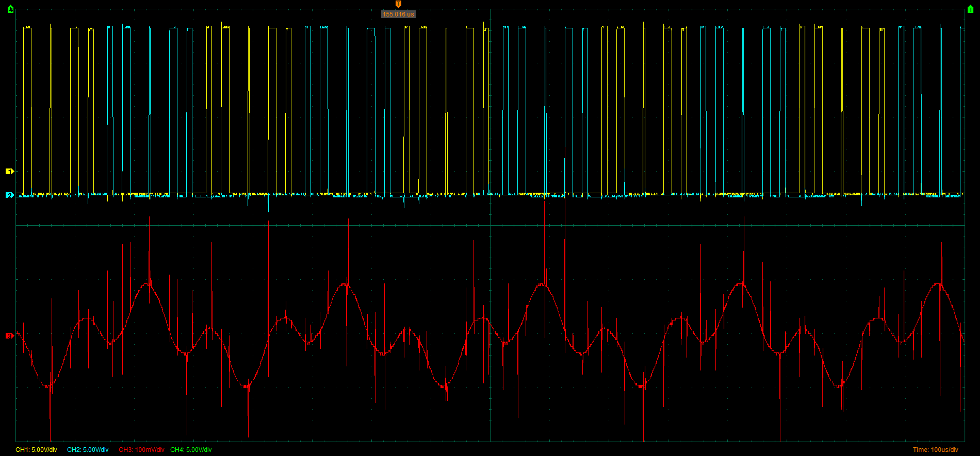Image resolution: width=980 pixels, height=456 pixels.
Task: Select the red channel 3 ground marker
Action: (x=9, y=336)
